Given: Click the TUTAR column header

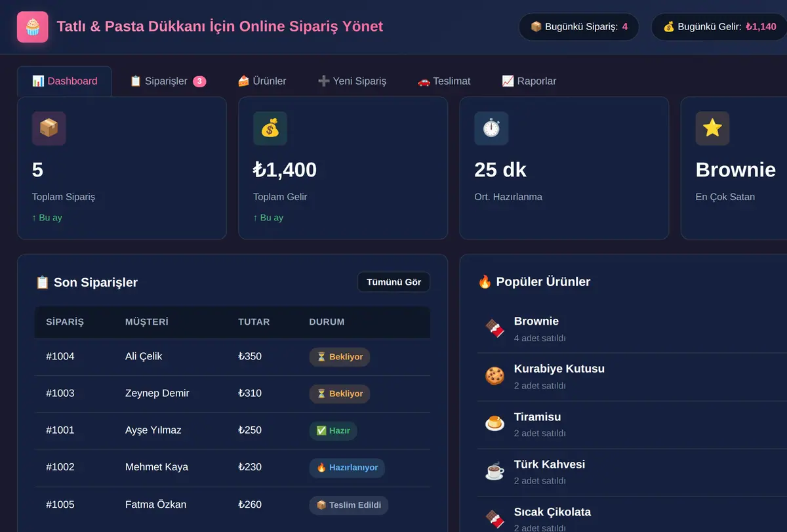Looking at the screenshot, I should pyautogui.click(x=254, y=322).
